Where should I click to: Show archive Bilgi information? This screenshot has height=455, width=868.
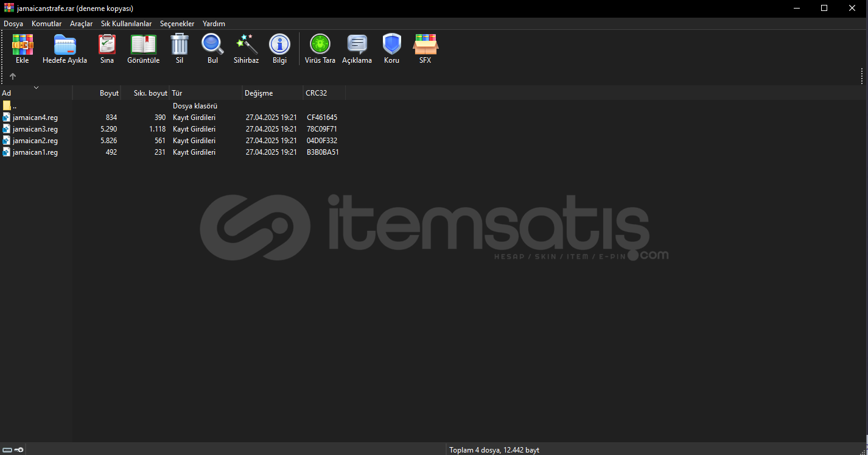[x=279, y=48]
